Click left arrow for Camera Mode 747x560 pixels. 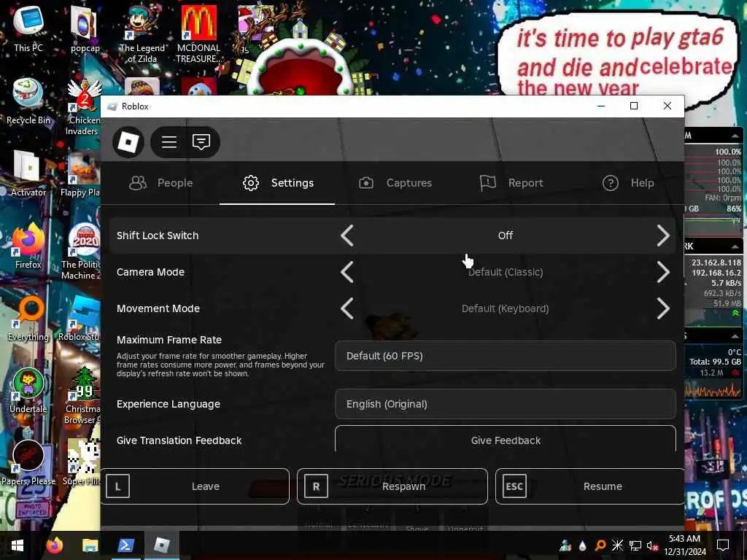[347, 272]
